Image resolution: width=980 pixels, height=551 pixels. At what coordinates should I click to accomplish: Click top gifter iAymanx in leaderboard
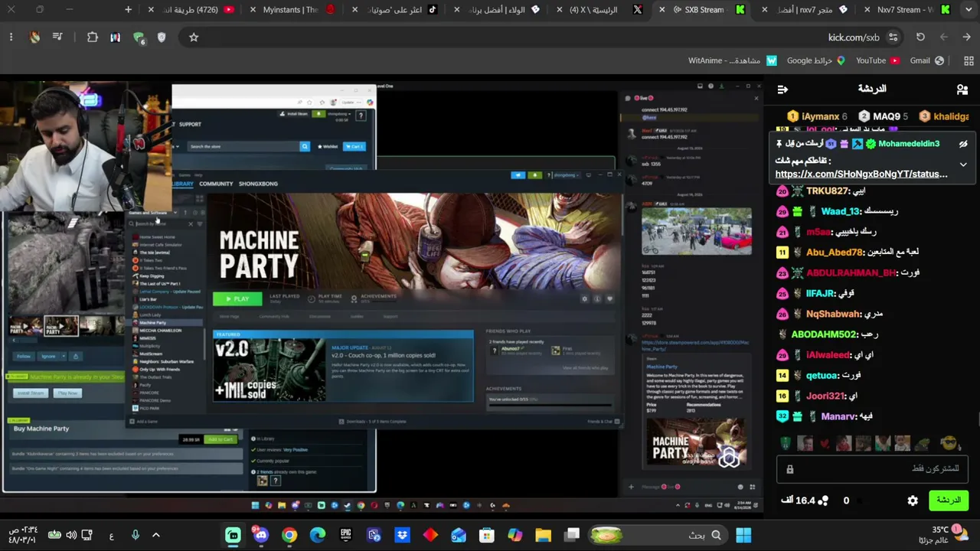coord(819,116)
